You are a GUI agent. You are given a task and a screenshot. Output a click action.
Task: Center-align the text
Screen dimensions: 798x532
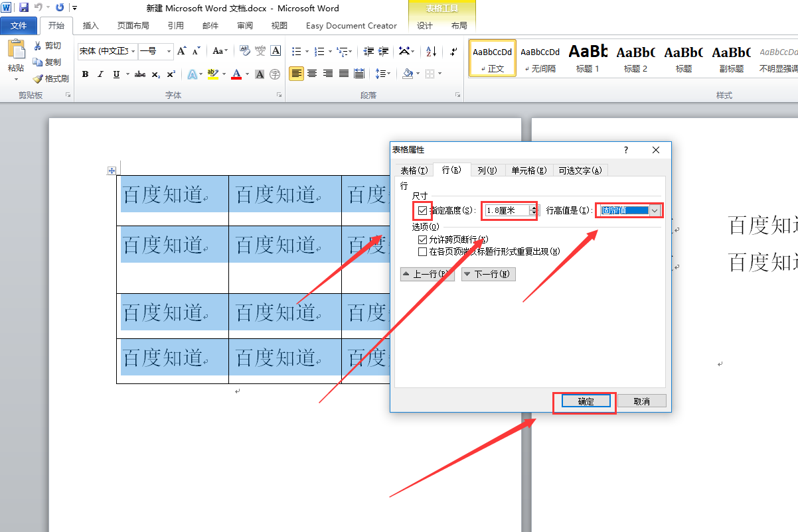[312, 74]
